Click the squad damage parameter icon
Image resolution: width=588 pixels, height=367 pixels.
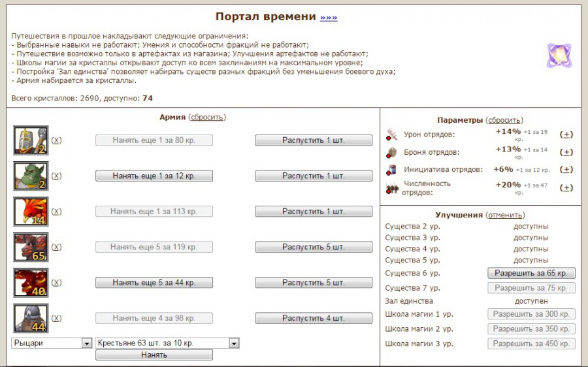click(391, 135)
